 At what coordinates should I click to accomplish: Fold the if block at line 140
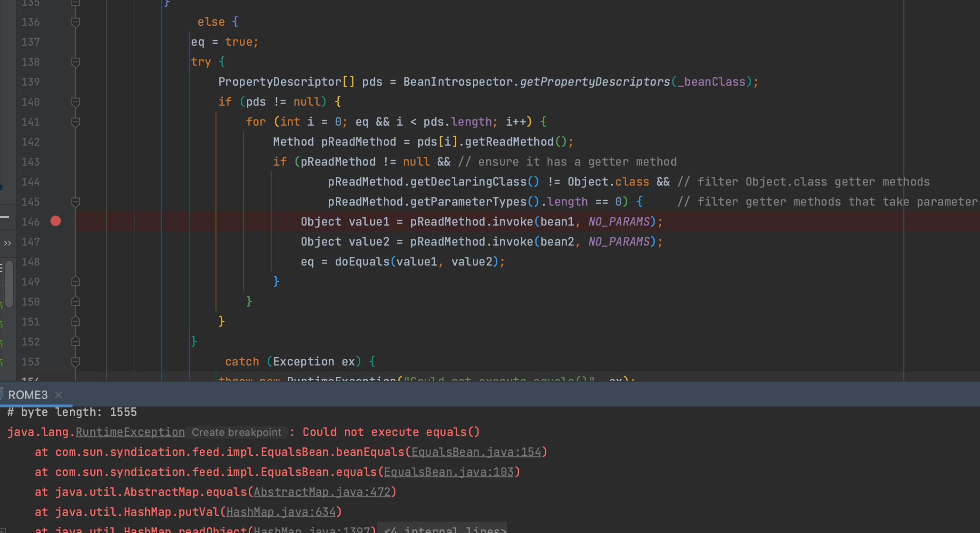tap(75, 102)
